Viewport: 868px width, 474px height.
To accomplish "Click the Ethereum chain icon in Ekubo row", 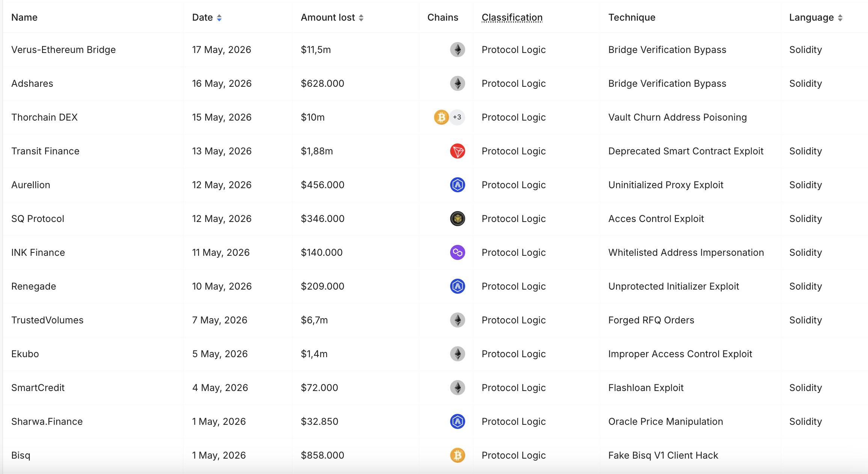I will (457, 354).
